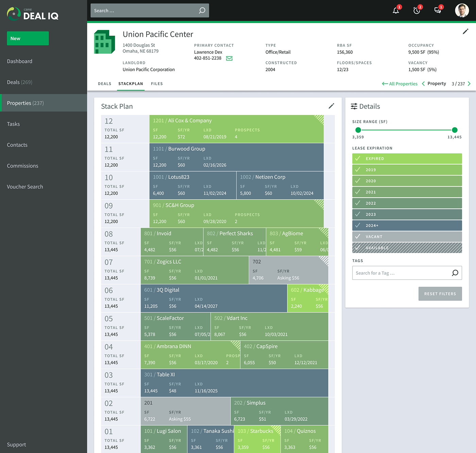
Task: Select suite 801 Invoid
Action: click(172, 242)
